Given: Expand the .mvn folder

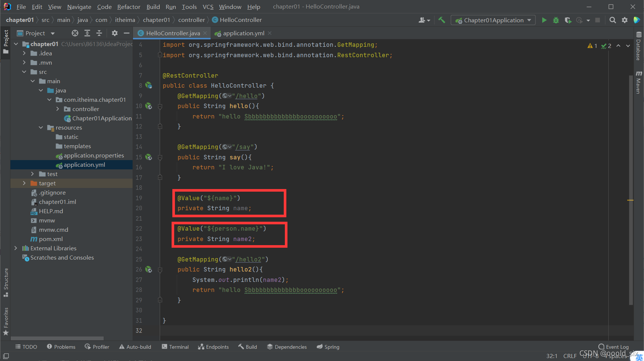Looking at the screenshot, I should (24, 62).
